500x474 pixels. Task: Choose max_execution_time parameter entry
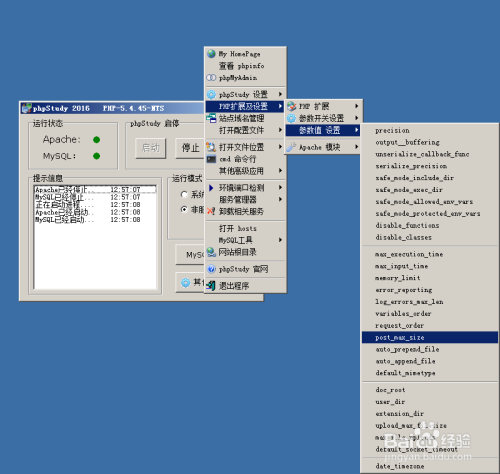[x=430, y=254]
